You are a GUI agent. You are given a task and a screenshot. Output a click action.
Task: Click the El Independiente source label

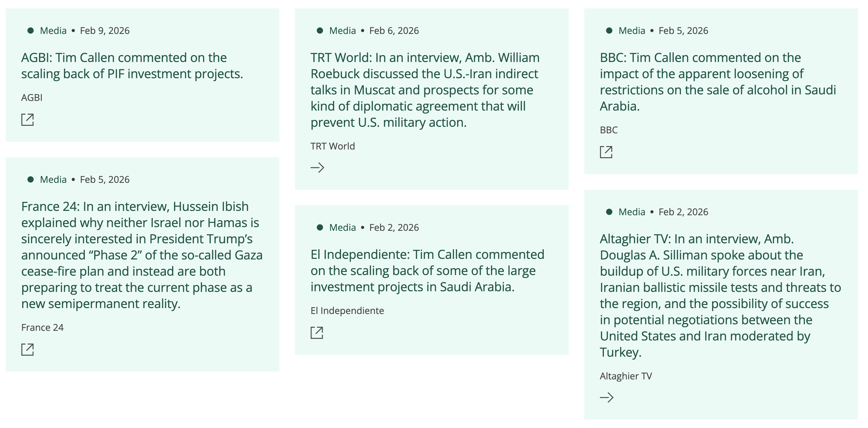point(347,311)
